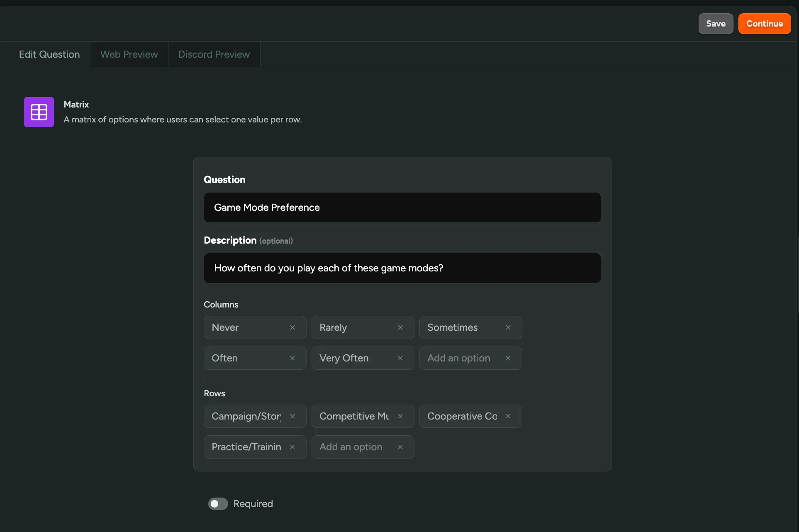Click the purple Matrix question type icon

click(39, 112)
